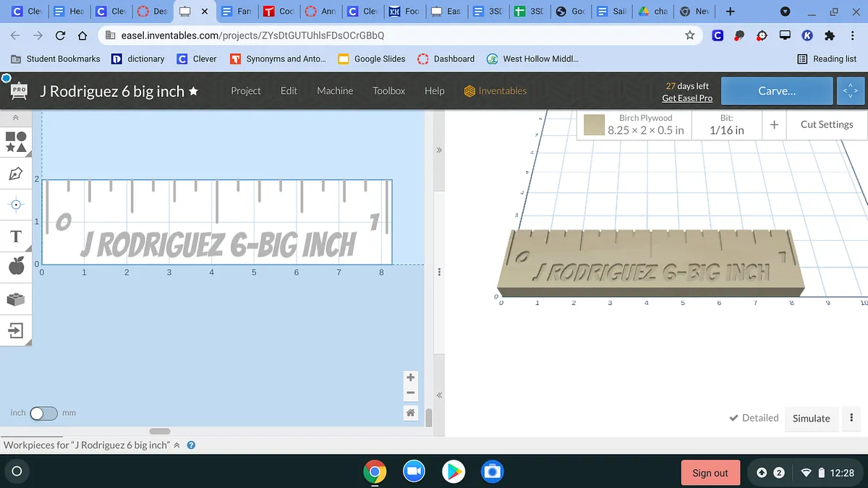Zoom in on design canvas
This screenshot has height=488, width=868.
coord(410,377)
